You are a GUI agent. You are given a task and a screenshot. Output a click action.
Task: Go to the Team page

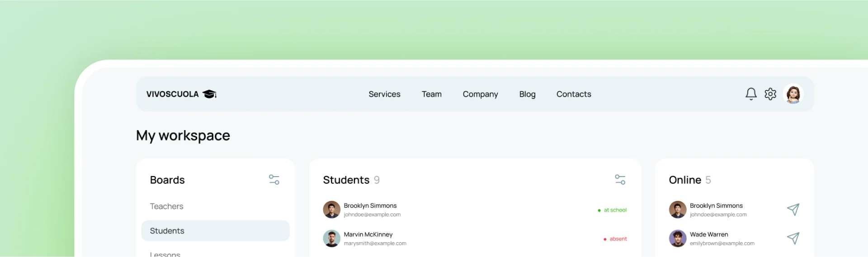coord(432,94)
